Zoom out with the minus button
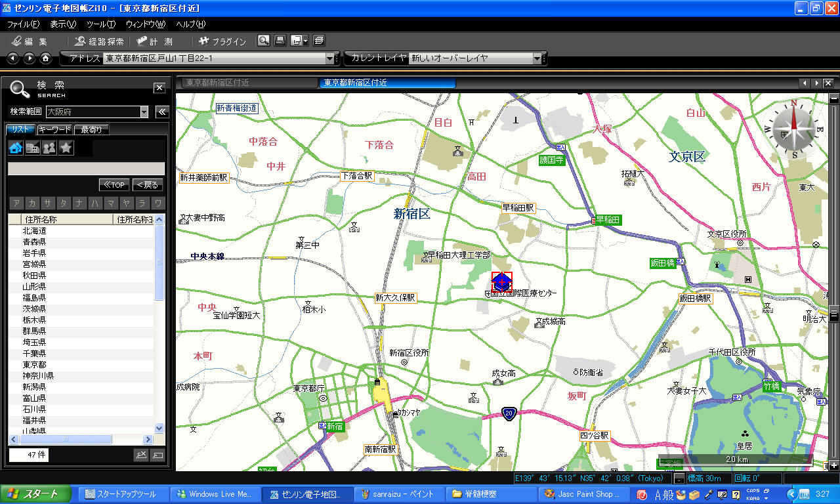This screenshot has width=840, height=504. [834, 99]
